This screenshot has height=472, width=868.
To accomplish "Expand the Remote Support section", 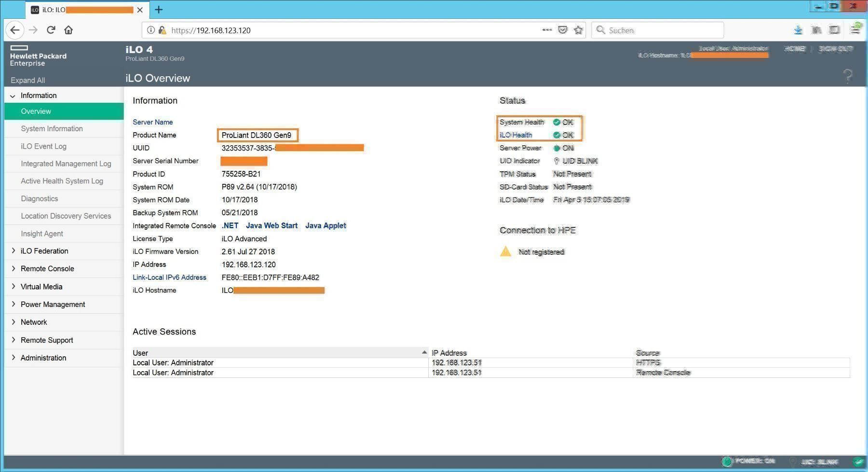I will [13, 340].
